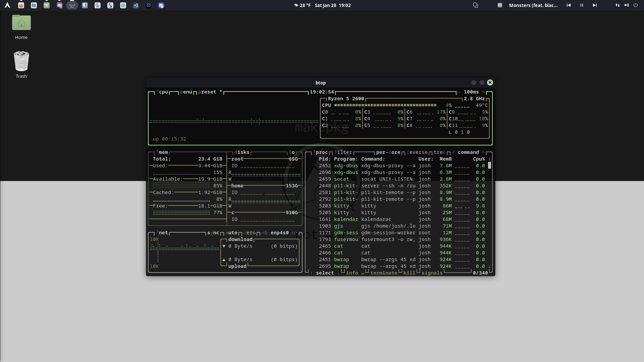Open the white fan-style app icon in the top panel
Viewport: 644px width, 362px height.
pos(98,5)
